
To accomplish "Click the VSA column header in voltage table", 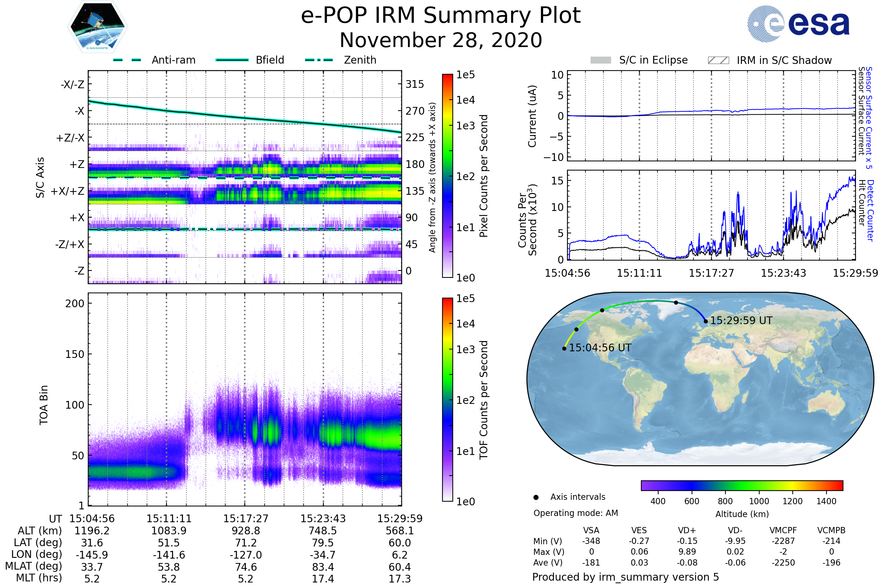I will point(591,530).
